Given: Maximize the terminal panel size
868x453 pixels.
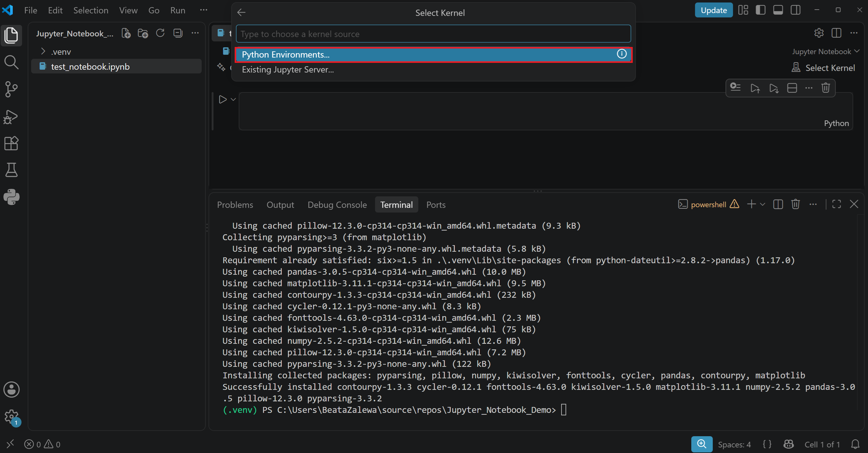Looking at the screenshot, I should [x=836, y=204].
